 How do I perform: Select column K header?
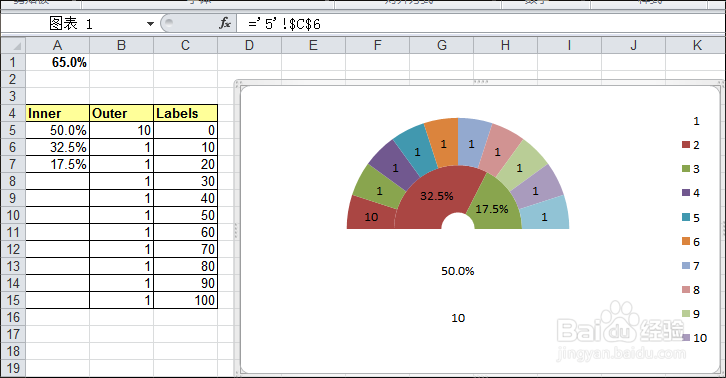(697, 45)
